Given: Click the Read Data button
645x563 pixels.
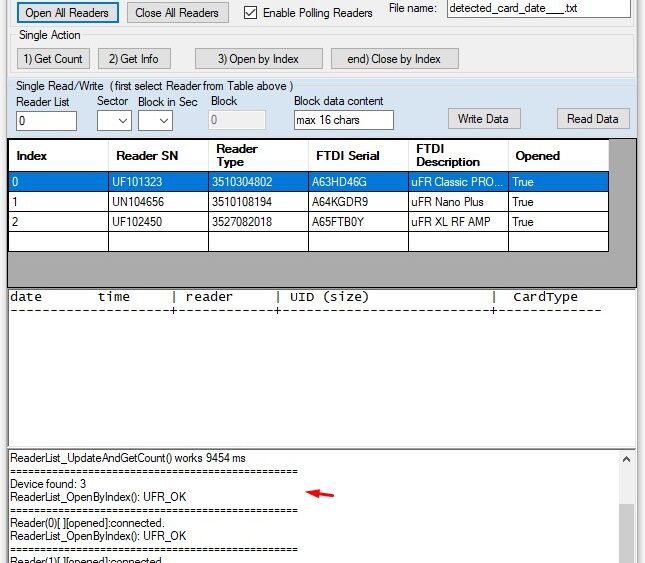Looking at the screenshot, I should coord(592,119).
